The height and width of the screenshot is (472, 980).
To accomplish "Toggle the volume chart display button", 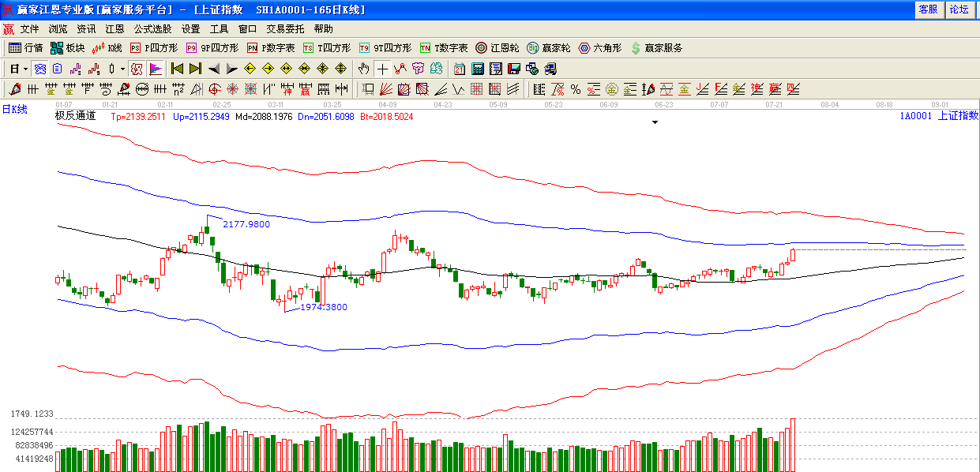I will 155,69.
